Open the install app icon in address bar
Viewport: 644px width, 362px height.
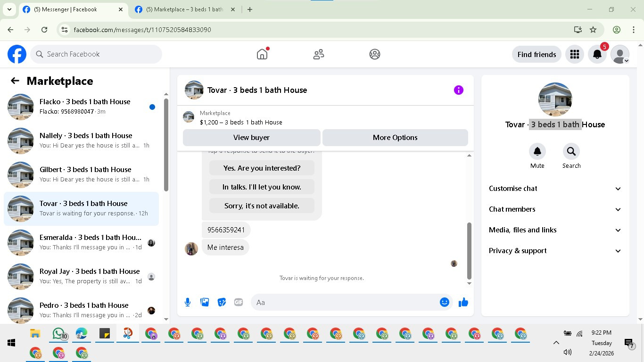click(578, 30)
